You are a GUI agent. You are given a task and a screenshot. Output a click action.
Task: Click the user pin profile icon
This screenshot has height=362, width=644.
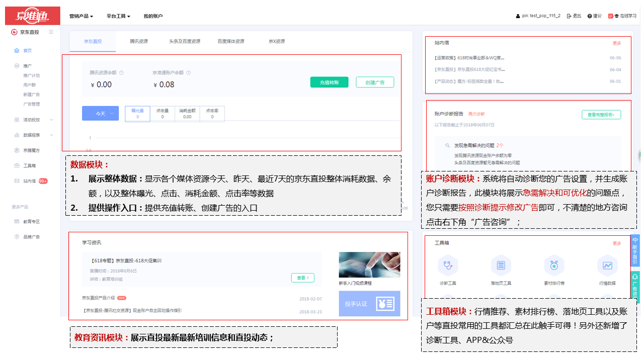tap(518, 16)
